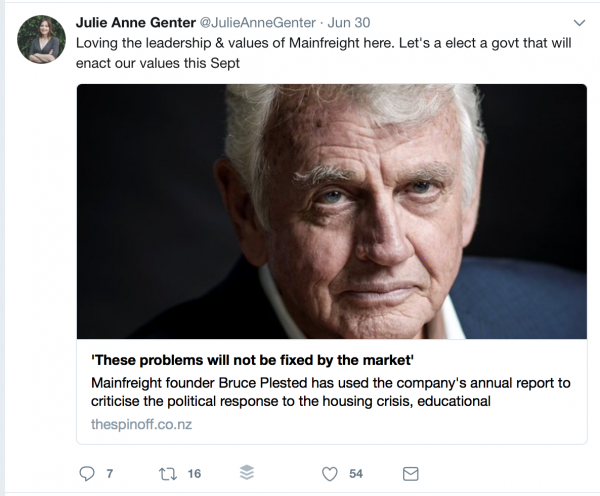Click the Buffer stacked layers icon
600x496 pixels.
[246, 473]
